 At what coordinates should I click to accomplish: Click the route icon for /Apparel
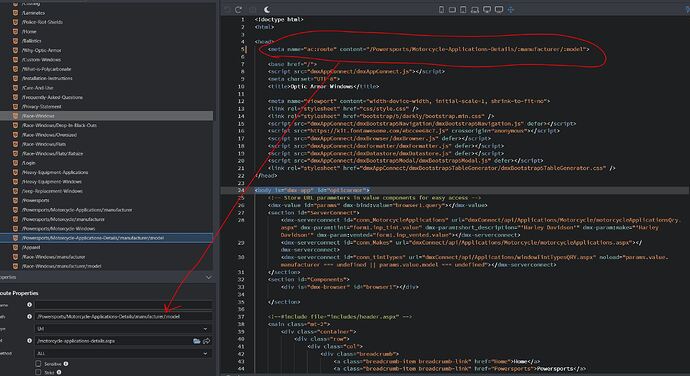pos(15,247)
